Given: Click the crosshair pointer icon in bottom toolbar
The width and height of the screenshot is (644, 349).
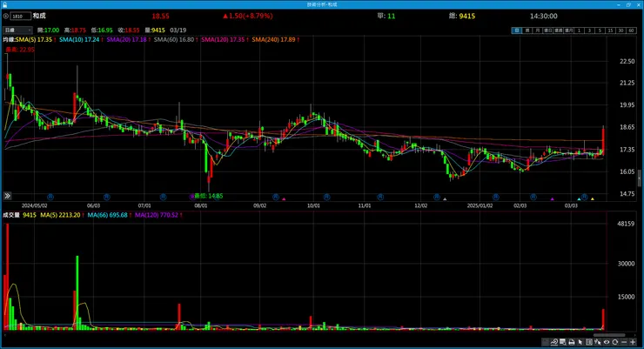Looking at the screenshot, I should point(598,342).
